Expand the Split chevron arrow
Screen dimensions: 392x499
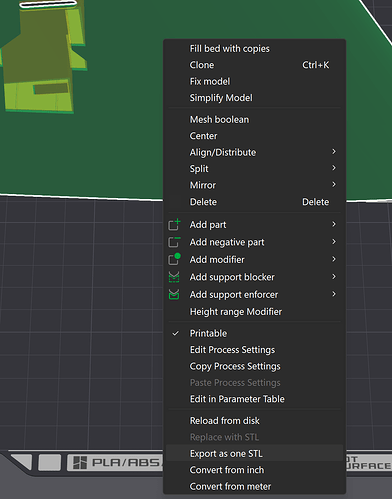click(334, 168)
